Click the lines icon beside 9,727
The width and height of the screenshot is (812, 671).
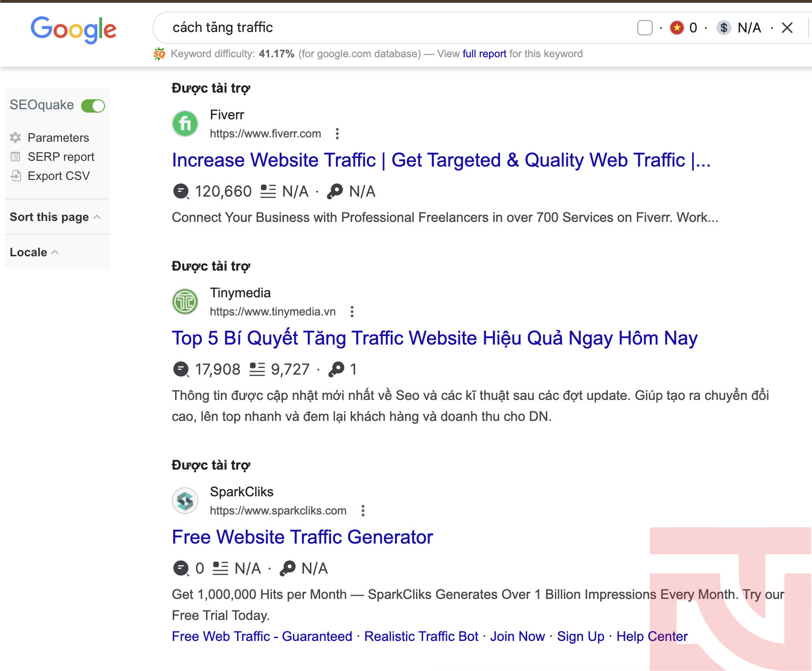click(x=257, y=369)
